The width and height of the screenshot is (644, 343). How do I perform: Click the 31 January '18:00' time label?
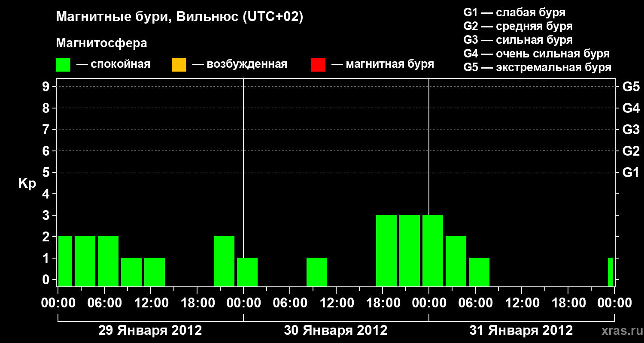(568, 303)
